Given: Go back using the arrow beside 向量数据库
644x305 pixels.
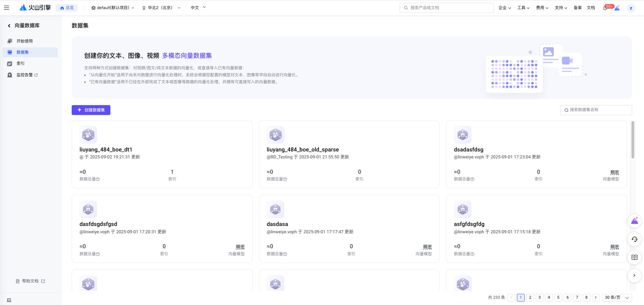Looking at the screenshot, I should pyautogui.click(x=9, y=26).
